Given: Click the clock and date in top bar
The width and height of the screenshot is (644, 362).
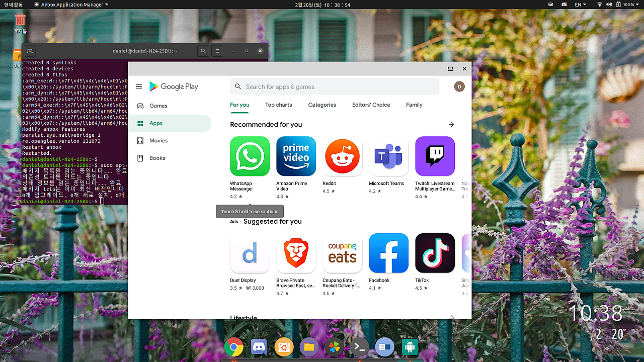Looking at the screenshot, I should pos(322,5).
